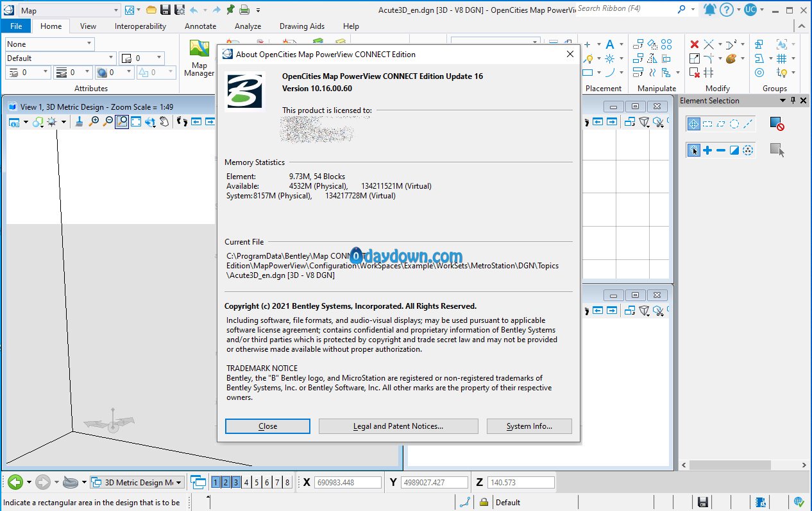
Task: Toggle view 5 button in view group
Action: tap(257, 482)
